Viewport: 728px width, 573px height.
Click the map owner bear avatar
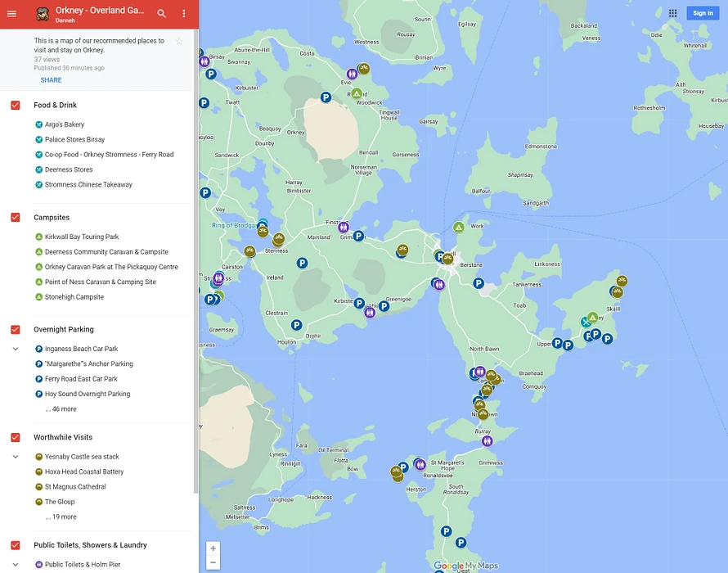click(43, 14)
